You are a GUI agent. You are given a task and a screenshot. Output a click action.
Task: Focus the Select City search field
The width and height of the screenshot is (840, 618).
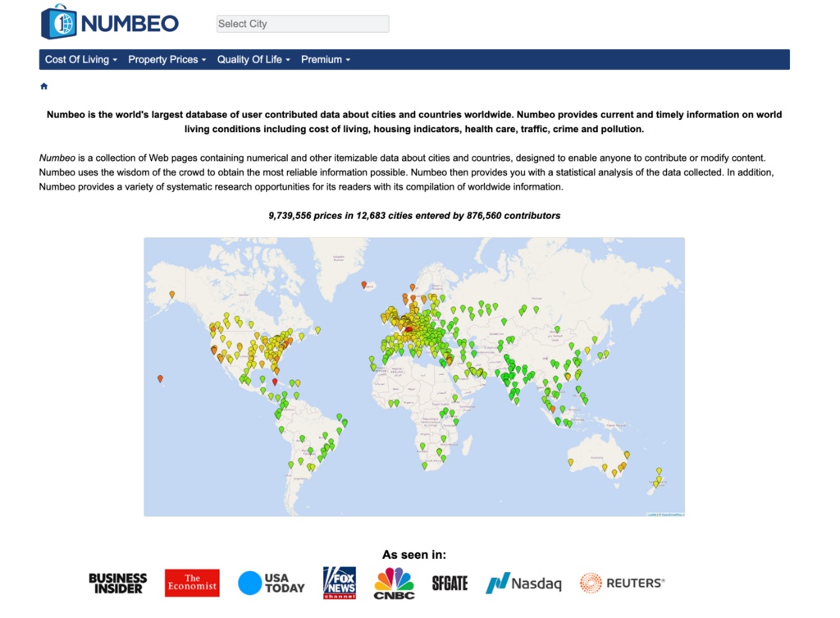pyautogui.click(x=303, y=24)
